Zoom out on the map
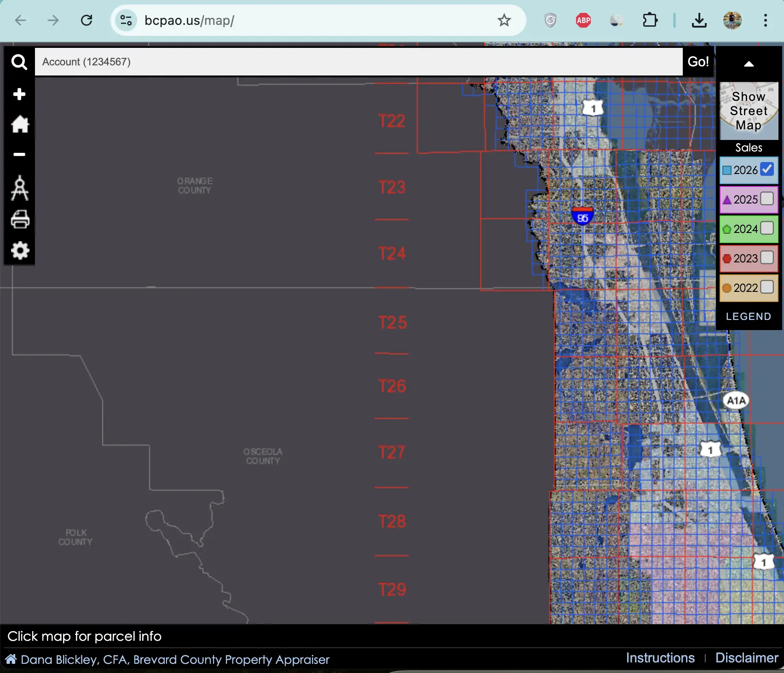Viewport: 784px width, 673px height. click(19, 154)
